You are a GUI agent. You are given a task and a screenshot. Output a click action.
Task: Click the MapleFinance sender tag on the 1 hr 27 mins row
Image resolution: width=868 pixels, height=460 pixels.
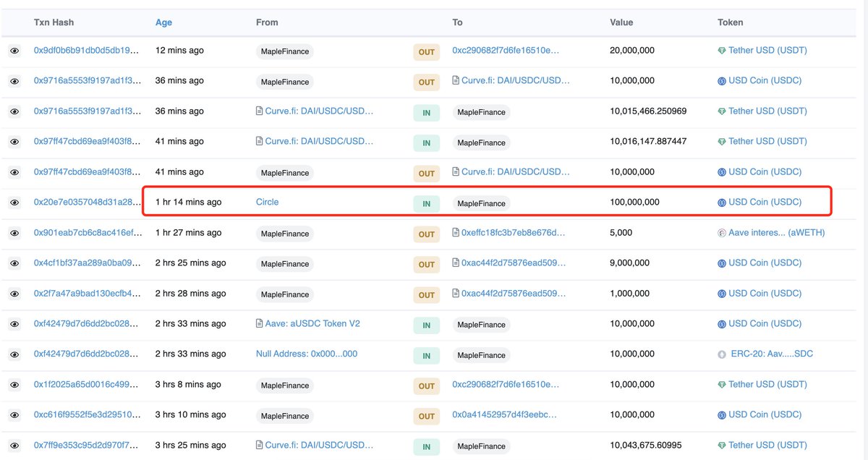click(285, 234)
